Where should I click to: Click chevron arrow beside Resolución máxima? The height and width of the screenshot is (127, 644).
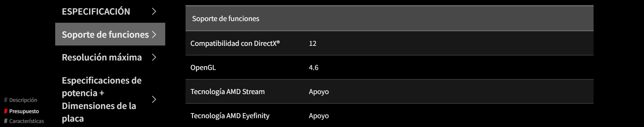(154, 57)
